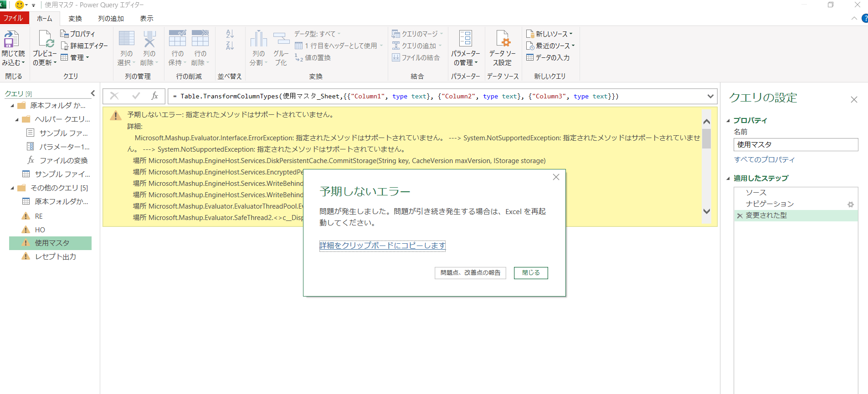This screenshot has height=394, width=868.
Task: Collapse the 原本フォルダ か... query group
Action: click(x=12, y=106)
